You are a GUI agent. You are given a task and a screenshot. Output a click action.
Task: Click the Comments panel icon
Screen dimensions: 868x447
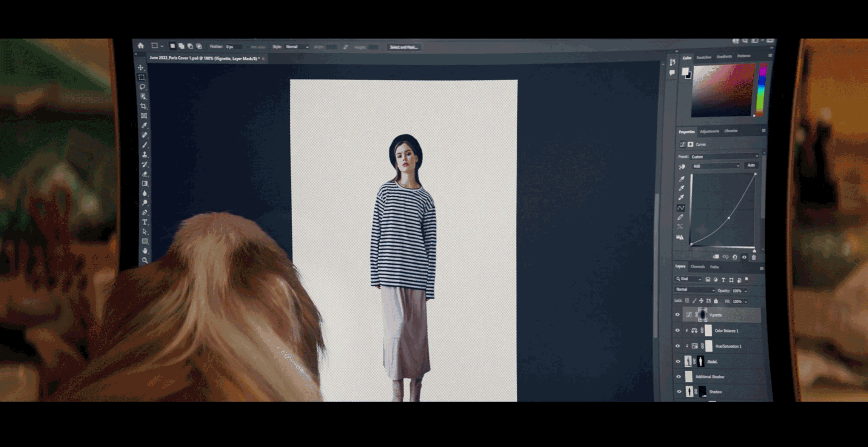pyautogui.click(x=672, y=73)
